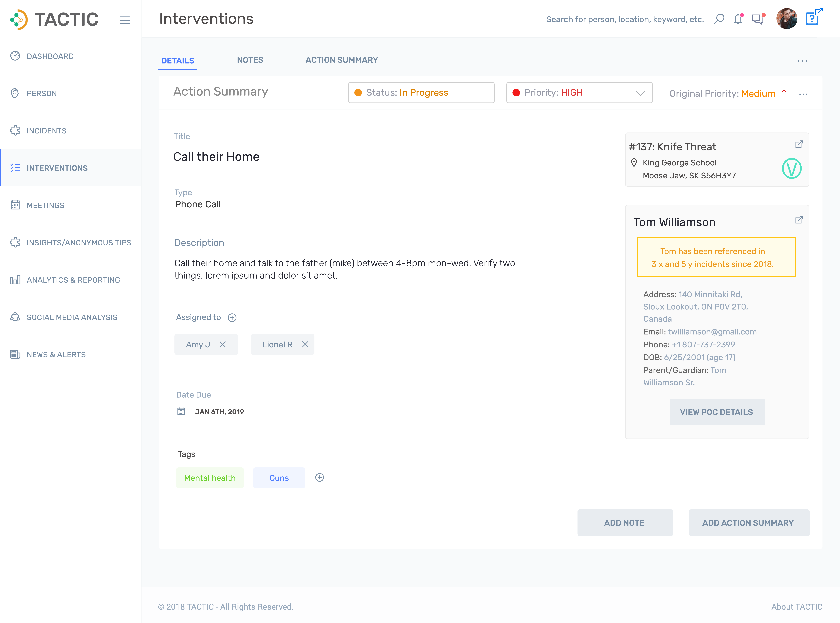
Task: Expand the Priority: HIGH dropdown
Action: [x=579, y=92]
